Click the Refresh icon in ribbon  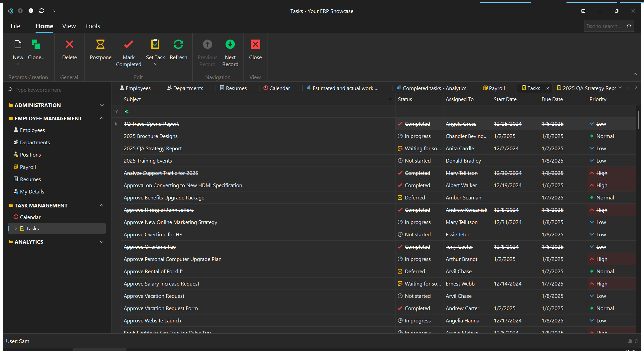[178, 45]
